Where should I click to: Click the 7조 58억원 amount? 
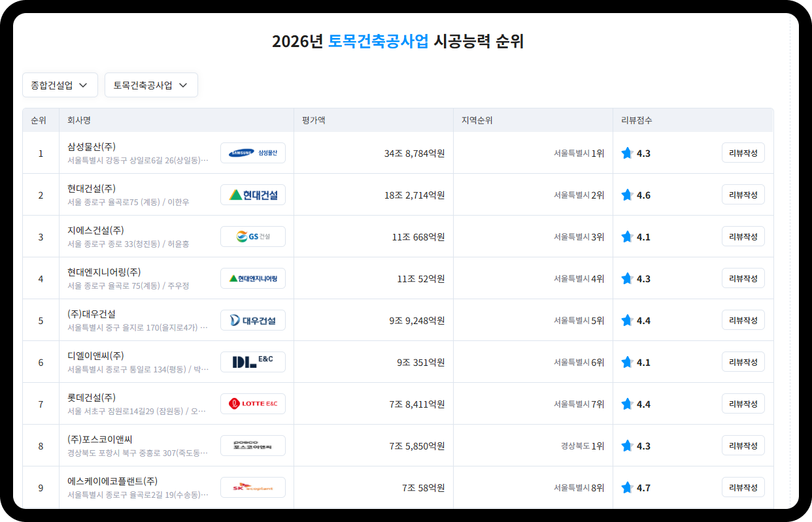(424, 488)
